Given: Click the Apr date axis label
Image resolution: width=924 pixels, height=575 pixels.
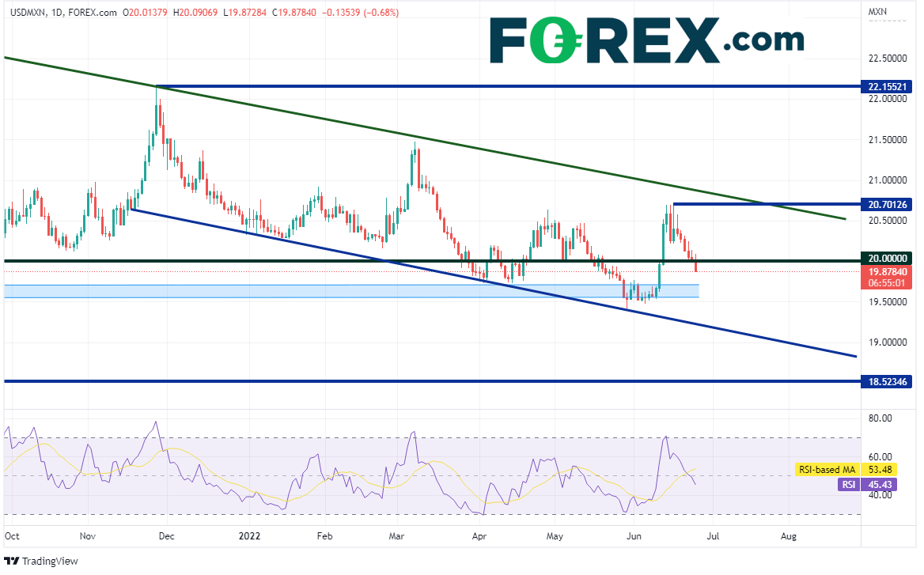Looking at the screenshot, I should point(479,536).
